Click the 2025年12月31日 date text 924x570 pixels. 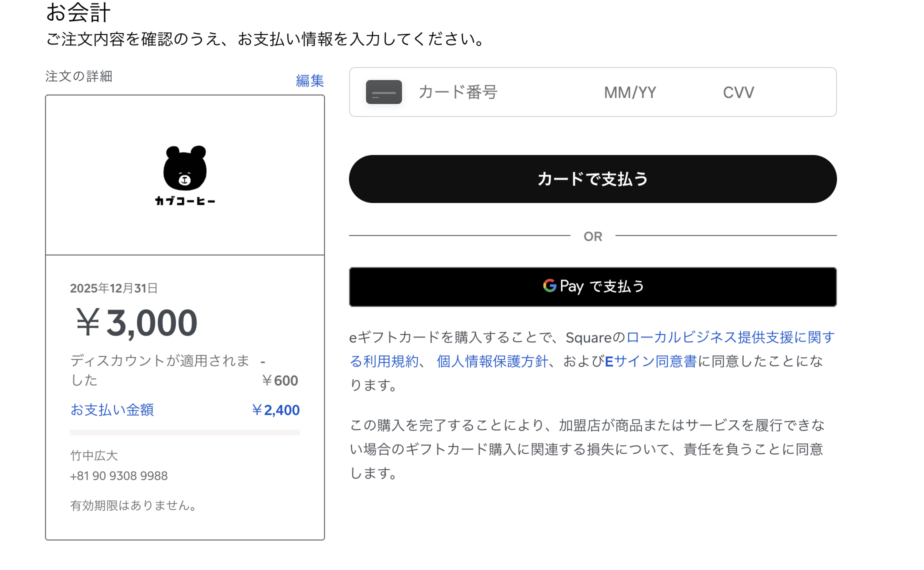114,288
